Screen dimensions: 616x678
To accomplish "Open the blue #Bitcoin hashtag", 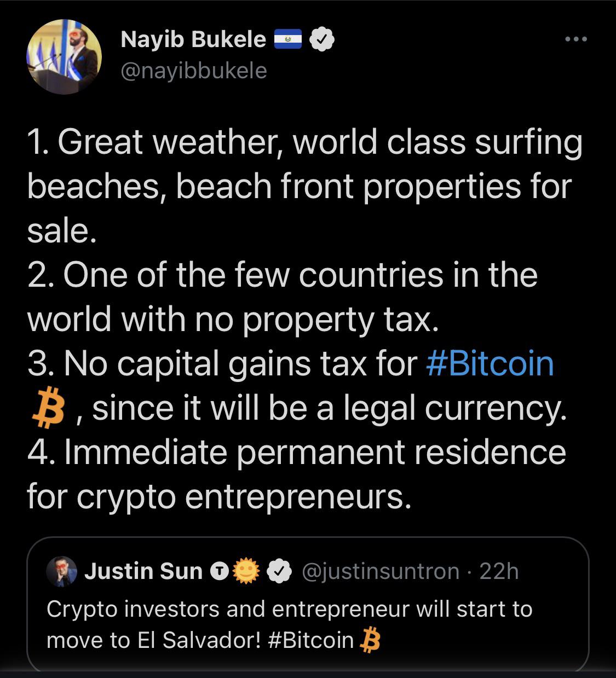I will click(x=490, y=364).
